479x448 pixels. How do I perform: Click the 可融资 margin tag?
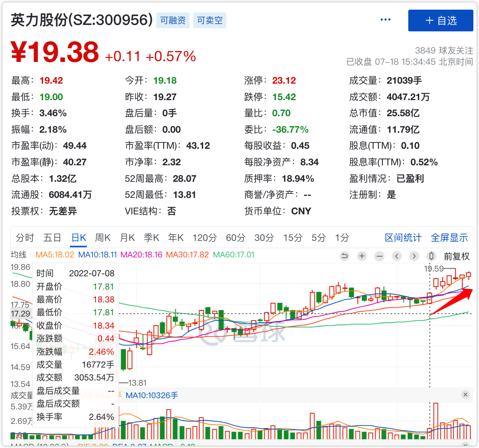[x=173, y=20]
